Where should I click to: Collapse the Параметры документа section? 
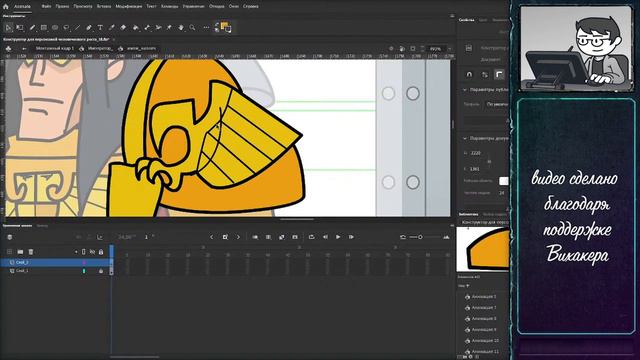coord(464,138)
